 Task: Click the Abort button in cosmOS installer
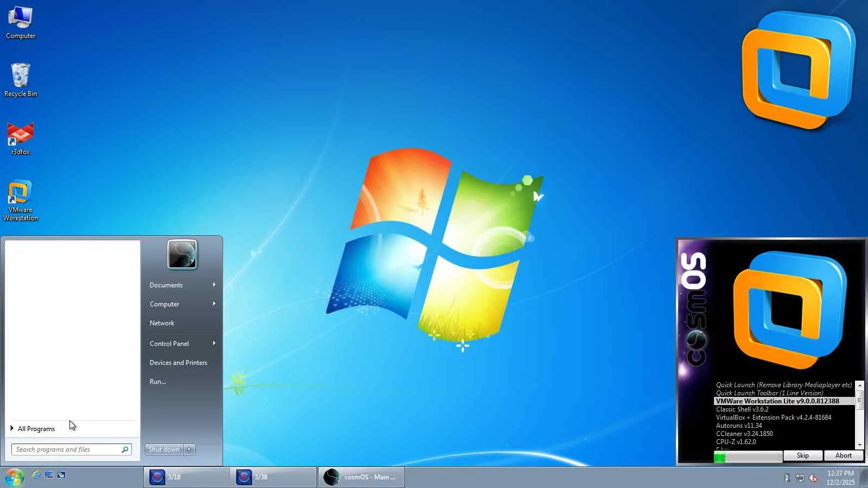pos(844,456)
